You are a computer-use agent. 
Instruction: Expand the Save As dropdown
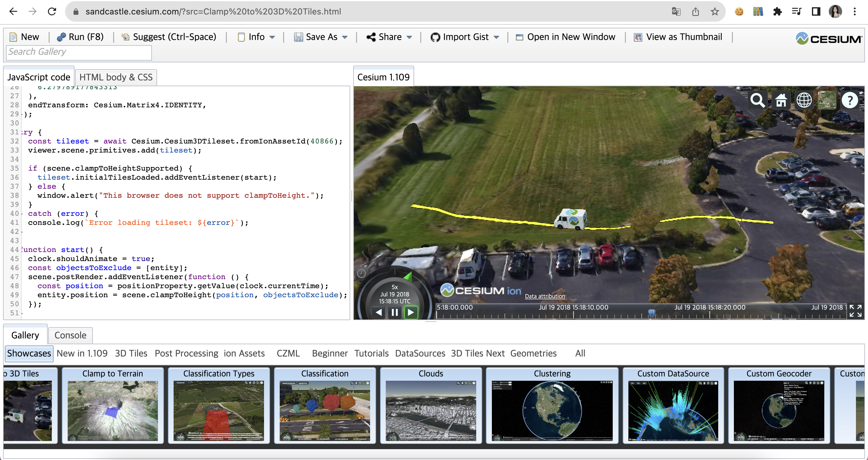(x=345, y=37)
